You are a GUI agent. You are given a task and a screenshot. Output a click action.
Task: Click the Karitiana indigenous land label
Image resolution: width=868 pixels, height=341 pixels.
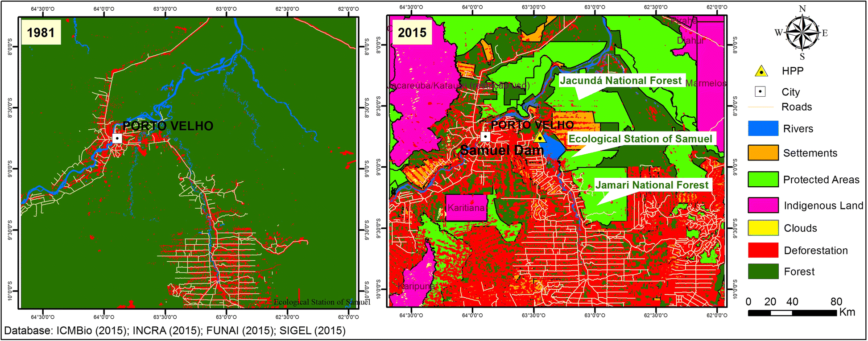[466, 208]
